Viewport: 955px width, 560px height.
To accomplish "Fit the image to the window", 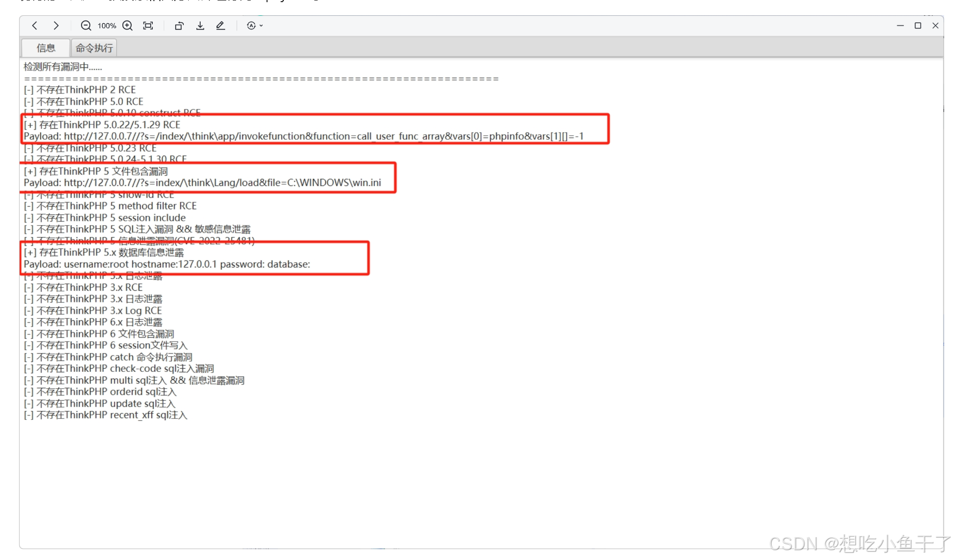I will click(x=148, y=26).
